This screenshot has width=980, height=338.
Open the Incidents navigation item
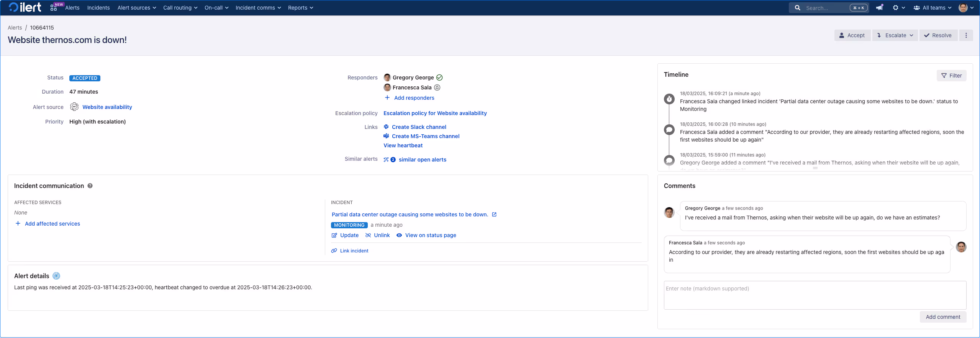tap(98, 8)
